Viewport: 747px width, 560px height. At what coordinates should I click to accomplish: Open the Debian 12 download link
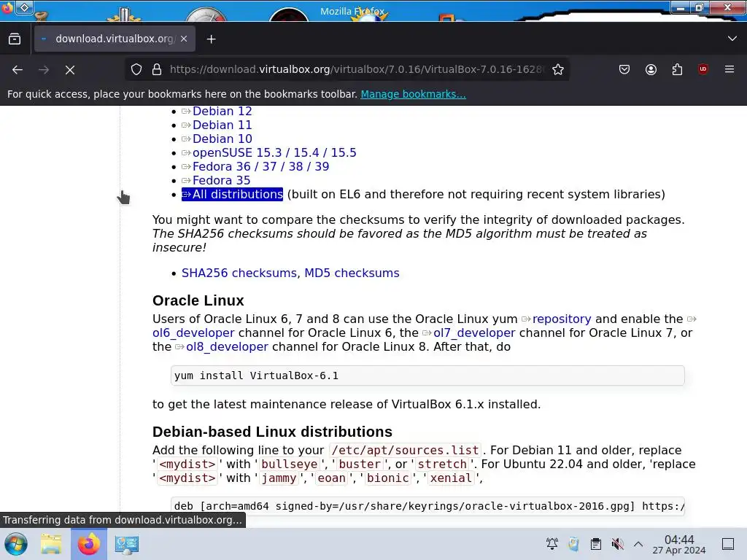222,111
